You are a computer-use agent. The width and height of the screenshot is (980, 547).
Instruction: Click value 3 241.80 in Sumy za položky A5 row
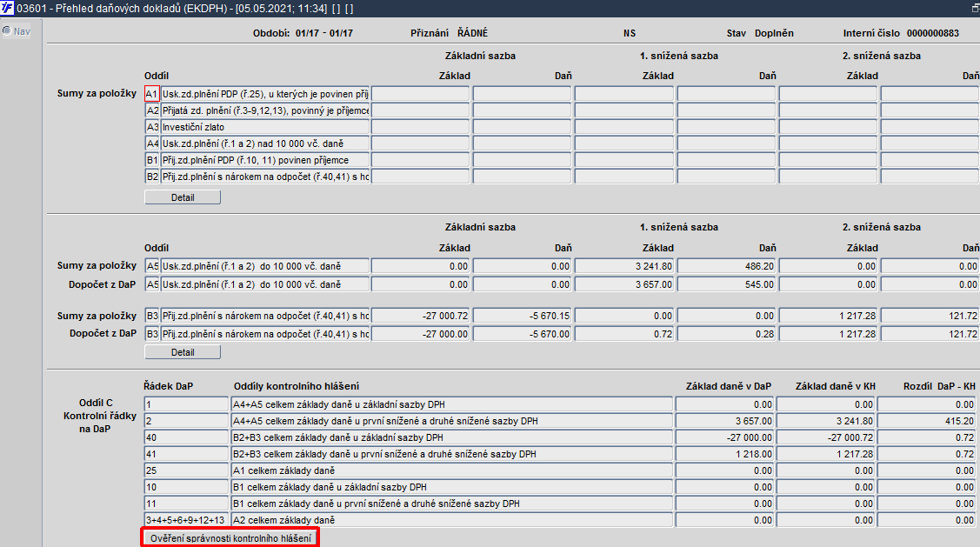pos(623,266)
